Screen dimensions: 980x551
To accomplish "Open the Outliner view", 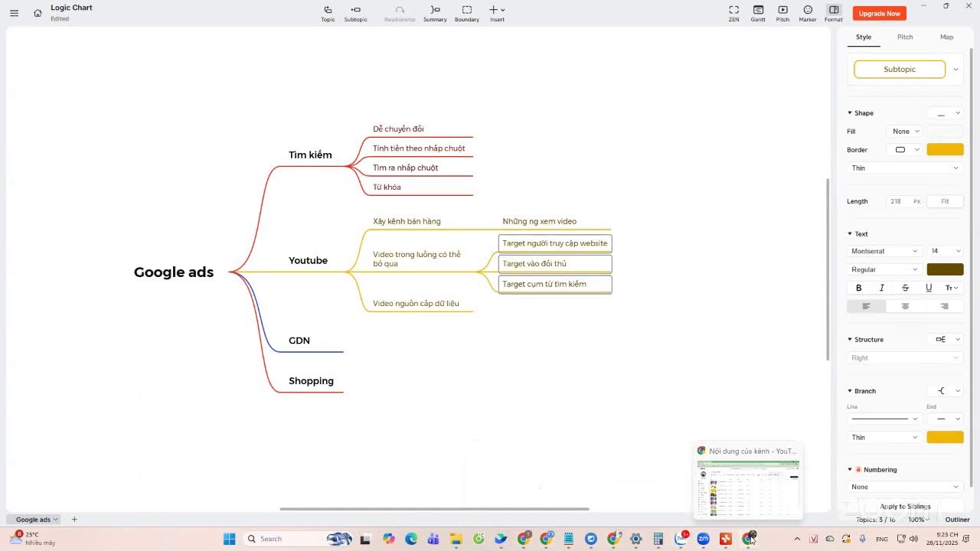I will [957, 520].
